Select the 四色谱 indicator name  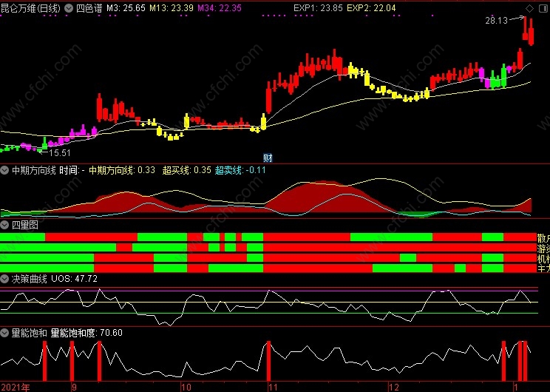tap(89, 8)
